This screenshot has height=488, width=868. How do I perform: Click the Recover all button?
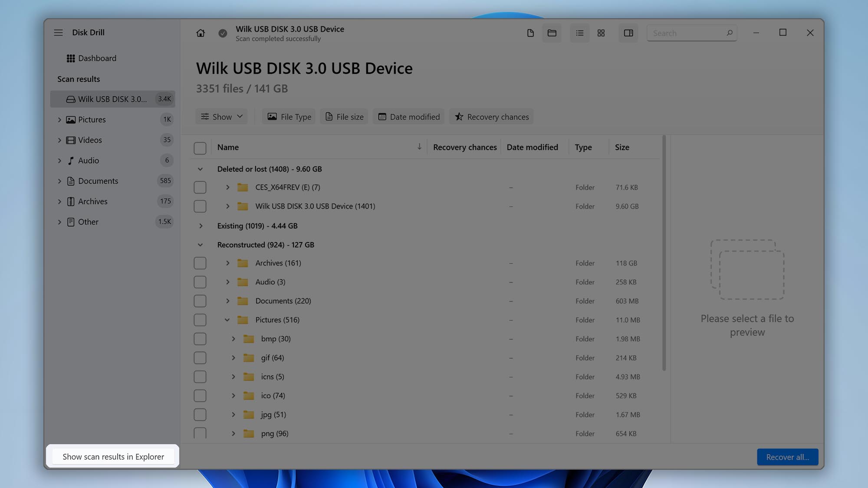point(787,457)
